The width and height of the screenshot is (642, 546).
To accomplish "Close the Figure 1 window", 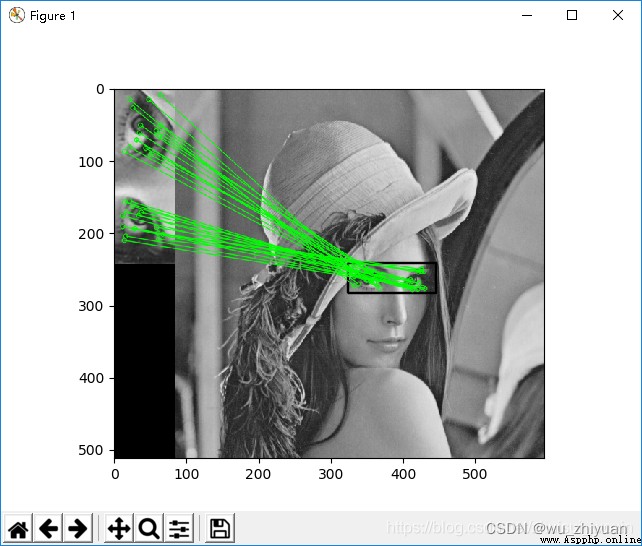I will (x=618, y=15).
